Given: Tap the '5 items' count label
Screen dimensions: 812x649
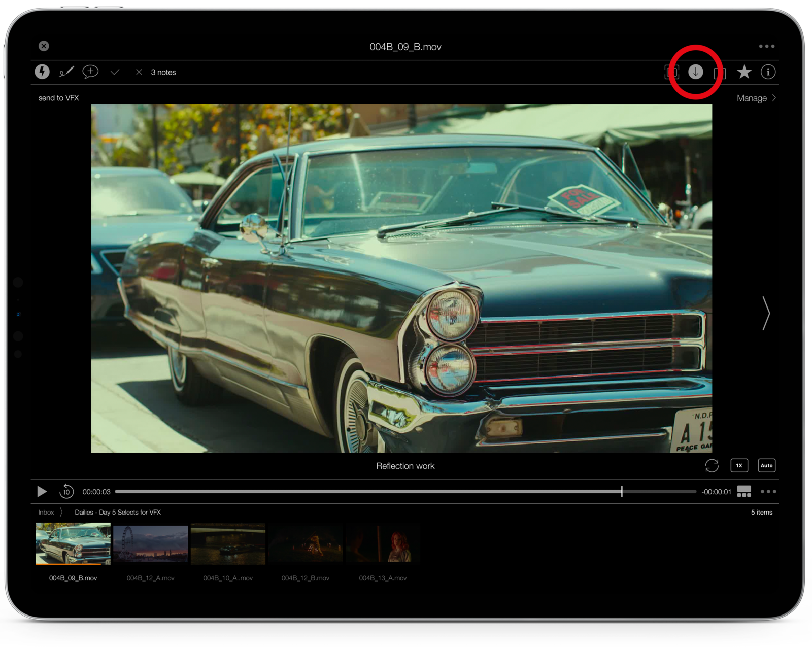Looking at the screenshot, I should point(762,513).
